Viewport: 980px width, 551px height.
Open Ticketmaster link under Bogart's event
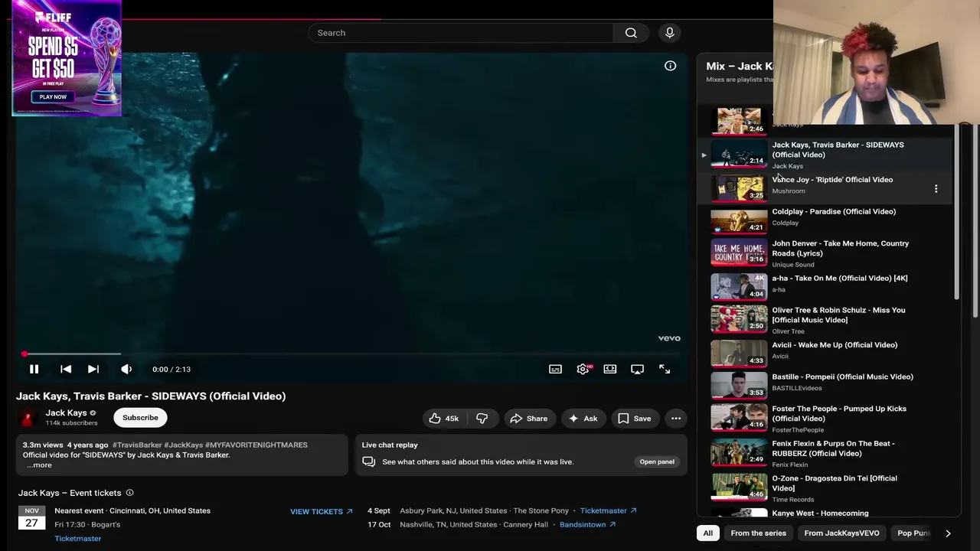(77, 539)
